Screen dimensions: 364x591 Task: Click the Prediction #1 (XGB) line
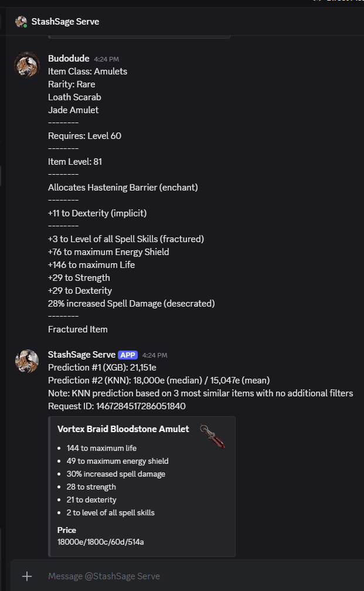(102, 368)
